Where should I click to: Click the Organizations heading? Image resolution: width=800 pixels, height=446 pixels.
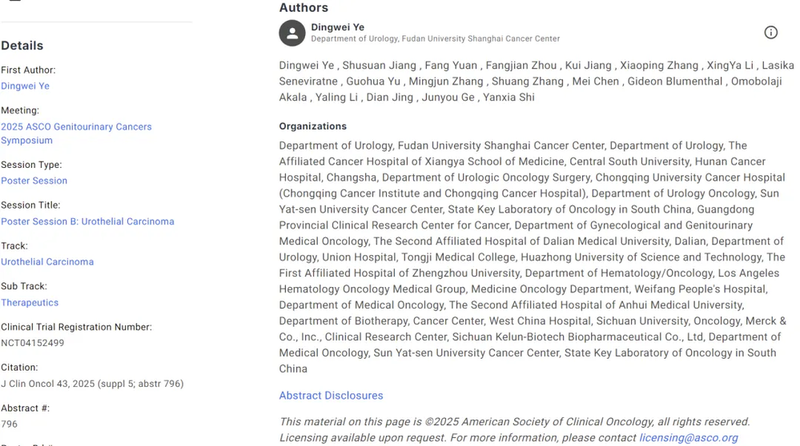tap(313, 126)
